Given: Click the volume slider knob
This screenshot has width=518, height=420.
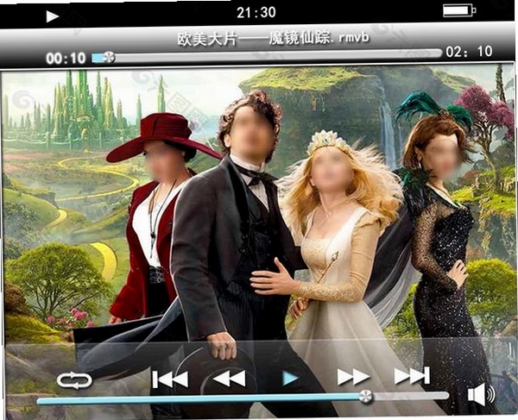Looking at the screenshot, I should pos(365,397).
